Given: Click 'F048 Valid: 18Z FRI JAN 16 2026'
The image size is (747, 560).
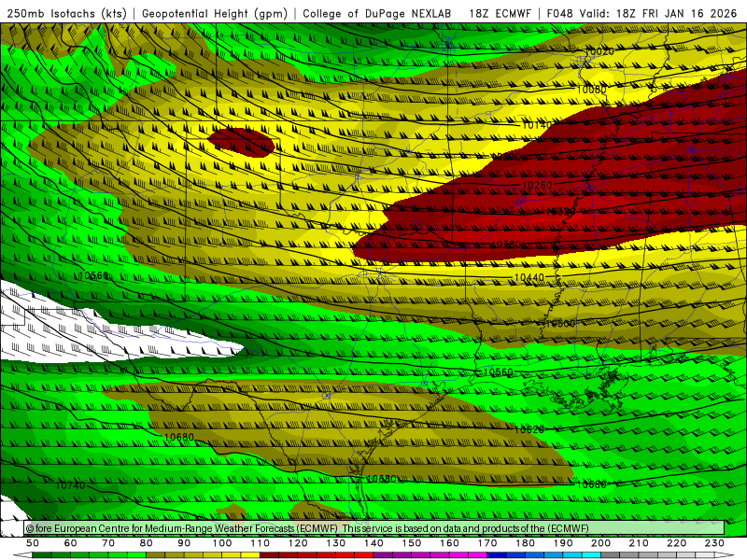Looking at the screenshot, I should click(641, 13).
